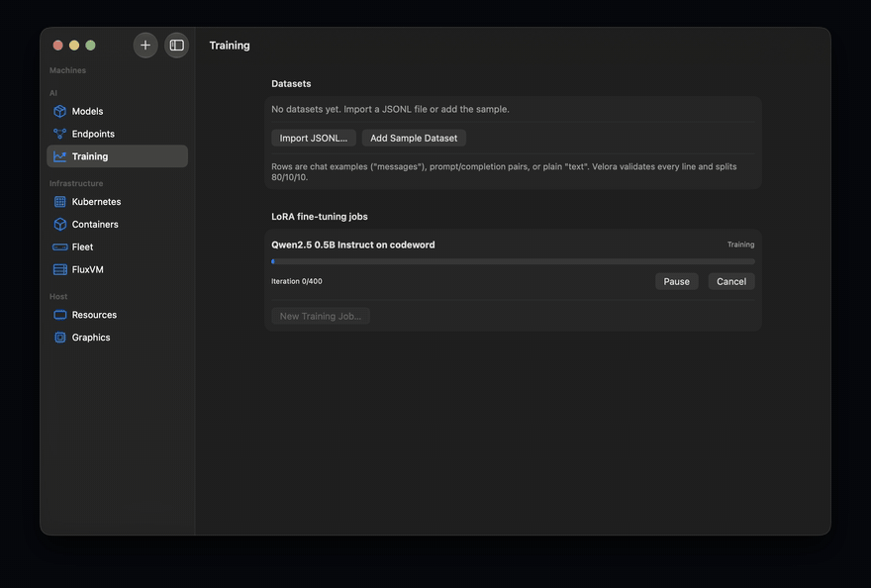The height and width of the screenshot is (588, 871).
Task: Click the Machines section label
Action: (67, 70)
